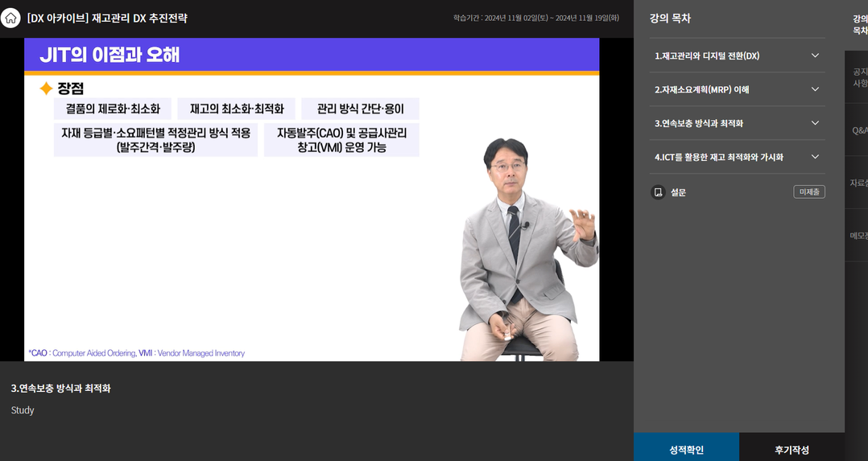Expand chapter 3 연속보충 방식 chevron
Image resolution: width=868 pixels, height=461 pixels.
[x=815, y=123]
